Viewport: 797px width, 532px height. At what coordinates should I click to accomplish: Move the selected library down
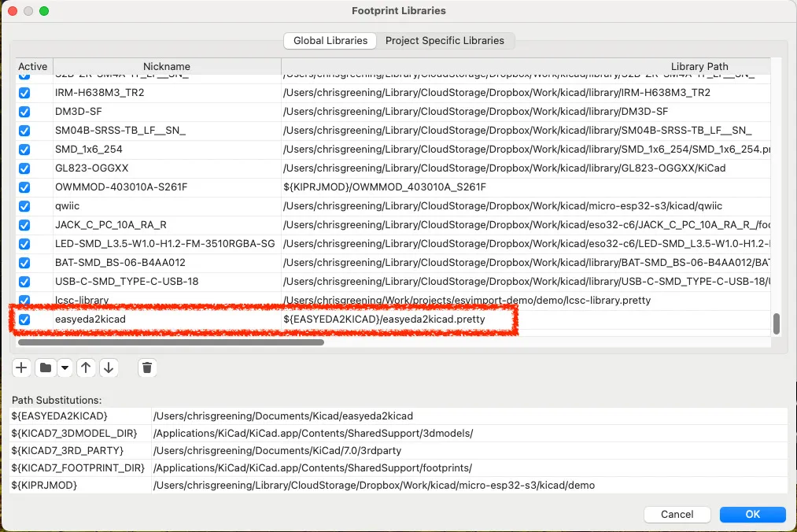109,368
